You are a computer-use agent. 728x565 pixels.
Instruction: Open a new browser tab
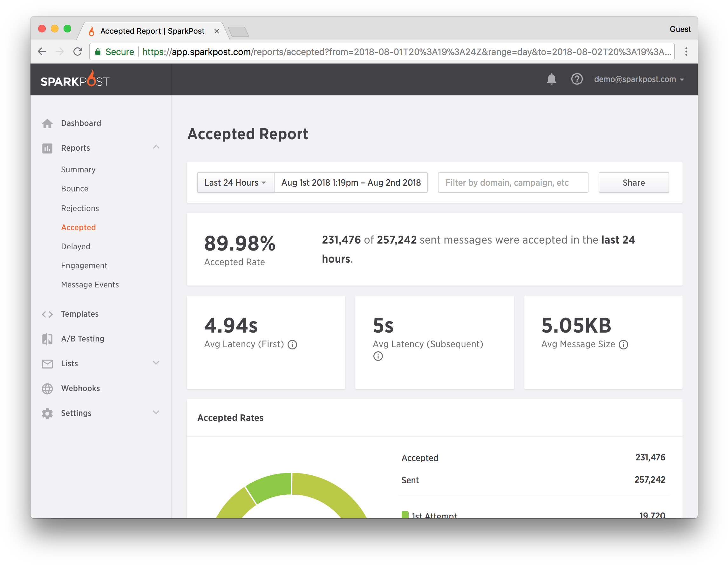point(239,32)
